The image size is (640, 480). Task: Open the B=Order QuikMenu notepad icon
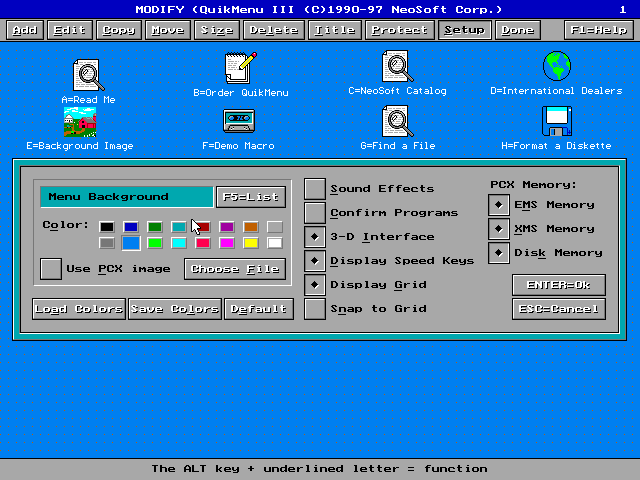241,68
